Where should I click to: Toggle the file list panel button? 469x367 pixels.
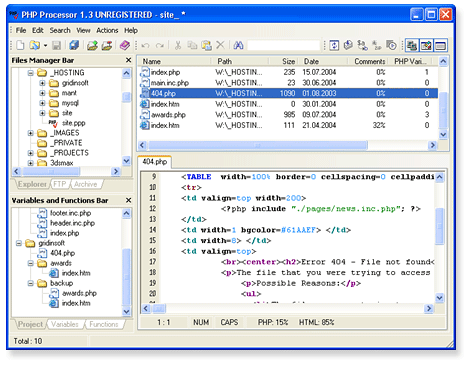coord(441,45)
